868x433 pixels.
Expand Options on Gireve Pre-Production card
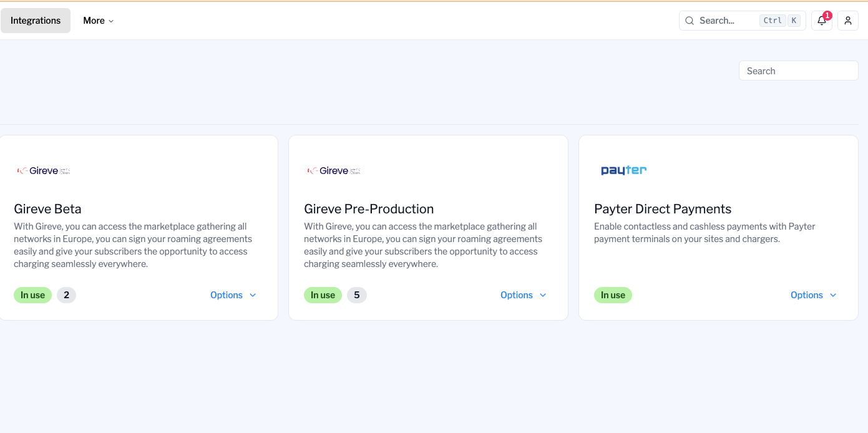tap(524, 295)
